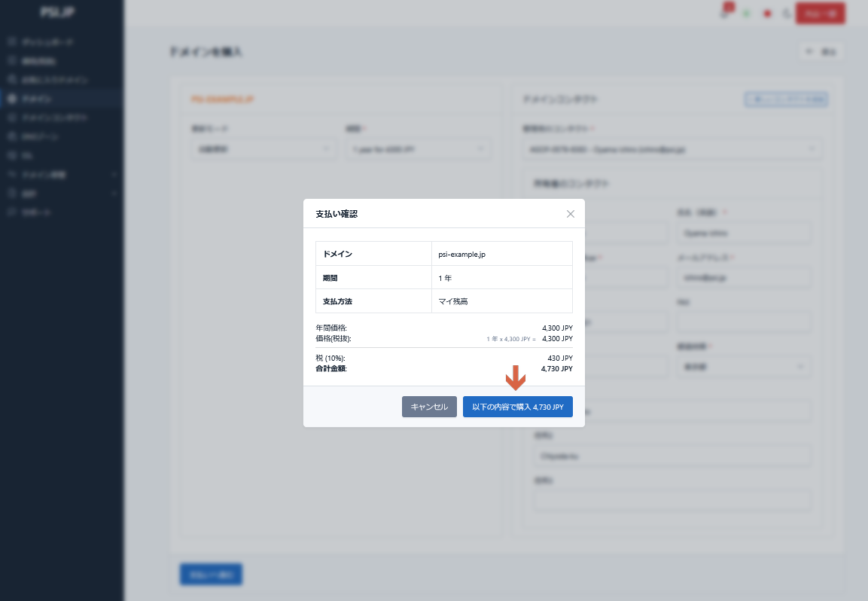
Task: Click the blue button at page bottom left
Action: pos(211,574)
